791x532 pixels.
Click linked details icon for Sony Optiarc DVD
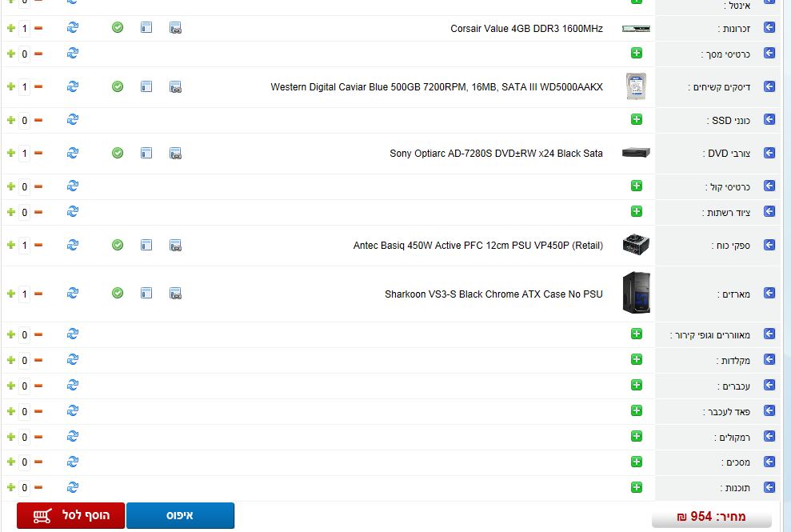pyautogui.click(x=175, y=153)
